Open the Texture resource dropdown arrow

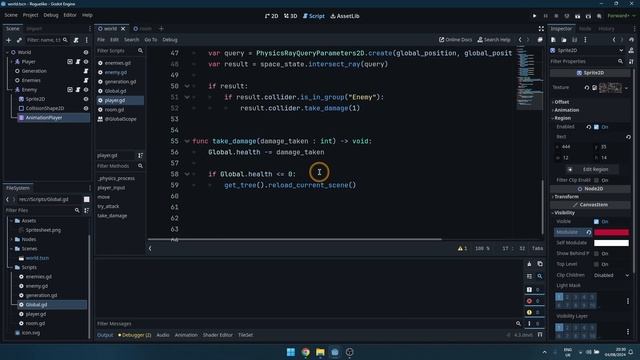(x=627, y=88)
